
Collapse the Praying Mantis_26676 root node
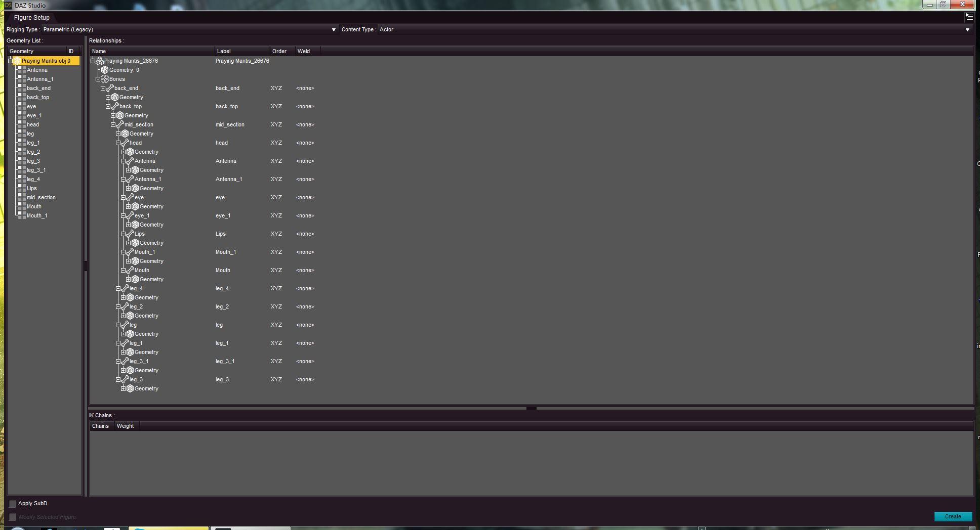93,61
